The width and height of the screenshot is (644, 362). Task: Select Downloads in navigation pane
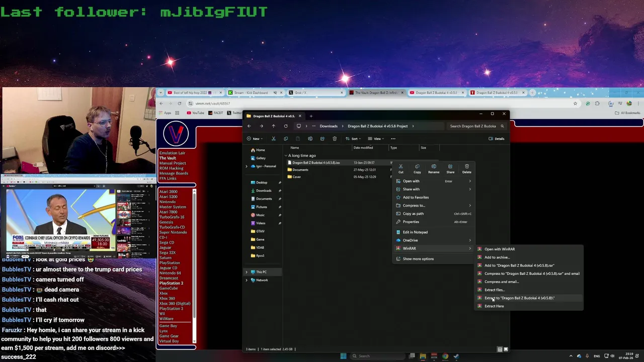pyautogui.click(x=263, y=191)
